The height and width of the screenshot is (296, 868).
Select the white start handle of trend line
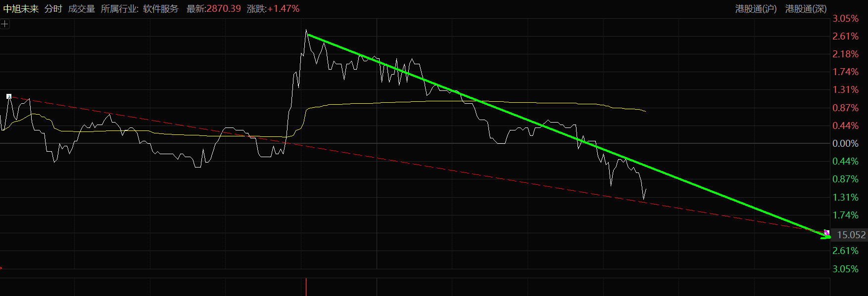tap(9, 96)
